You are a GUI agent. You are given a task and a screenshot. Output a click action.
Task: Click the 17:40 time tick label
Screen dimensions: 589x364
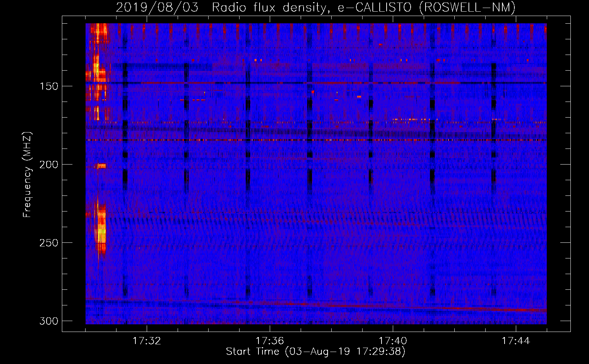(x=393, y=341)
